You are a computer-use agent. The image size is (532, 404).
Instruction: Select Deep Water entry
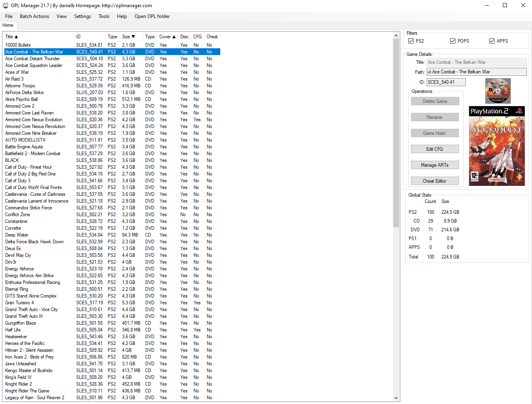112,235
